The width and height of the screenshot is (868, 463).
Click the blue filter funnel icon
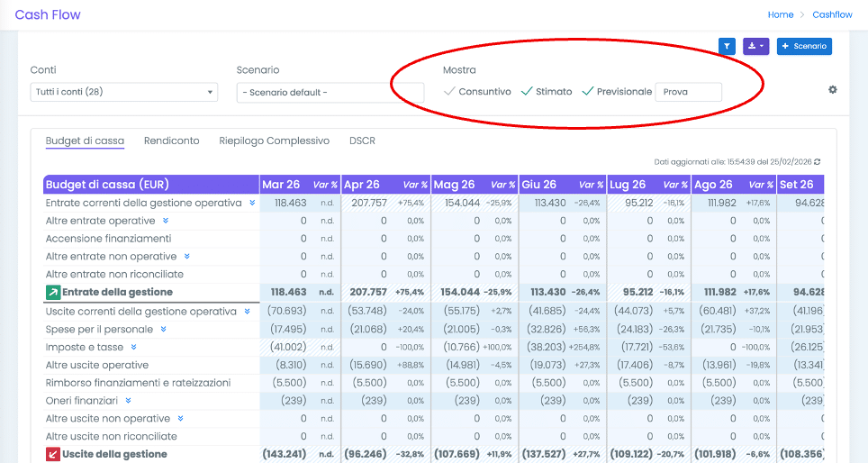[727, 46]
